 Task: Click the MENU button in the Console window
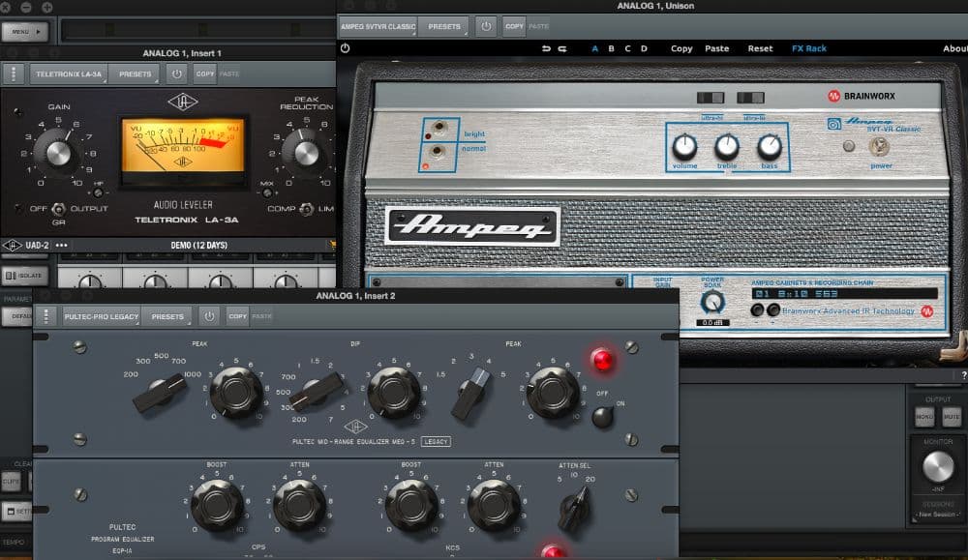(25, 32)
